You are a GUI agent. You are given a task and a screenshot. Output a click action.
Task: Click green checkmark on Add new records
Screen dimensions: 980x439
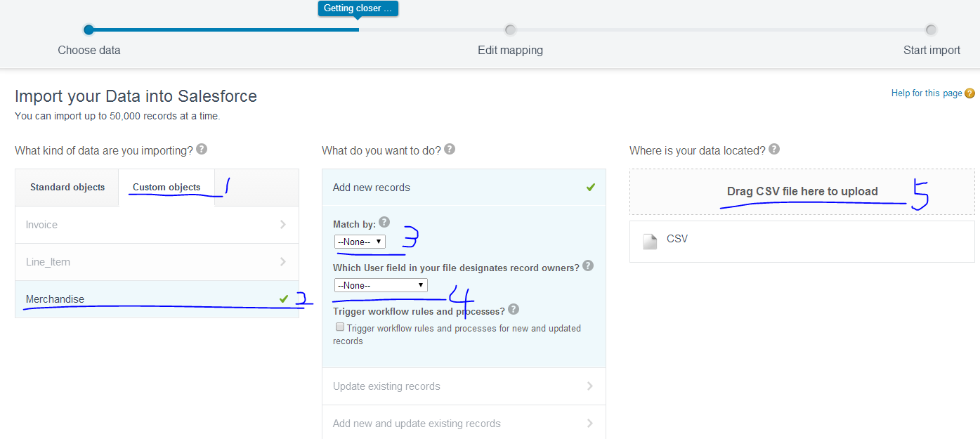click(x=591, y=188)
